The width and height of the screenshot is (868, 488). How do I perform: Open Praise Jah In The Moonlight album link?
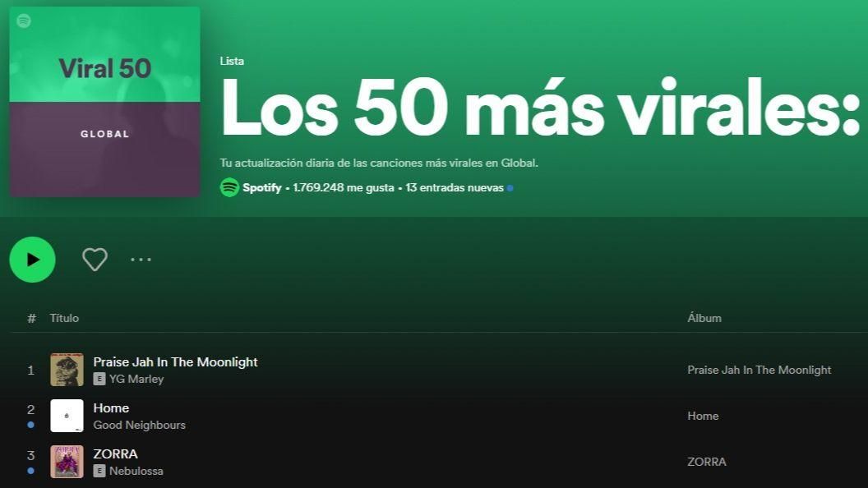click(759, 370)
